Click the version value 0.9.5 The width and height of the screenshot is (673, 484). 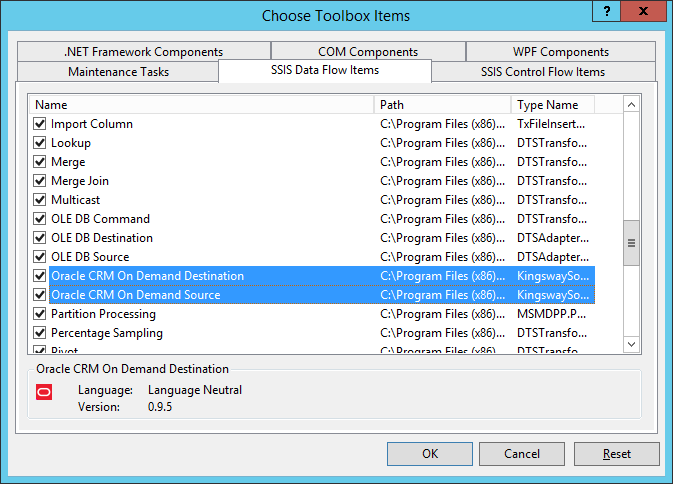coord(160,407)
